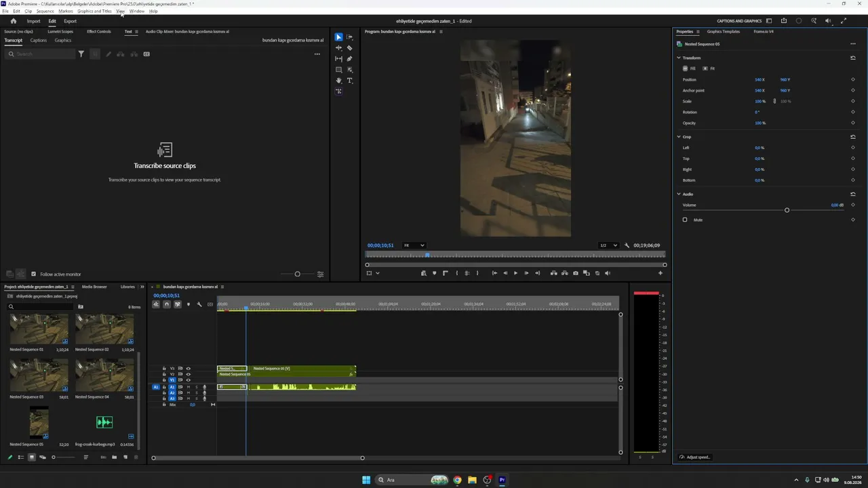868x488 pixels.
Task: Select the Razor tool
Action: click(350, 48)
